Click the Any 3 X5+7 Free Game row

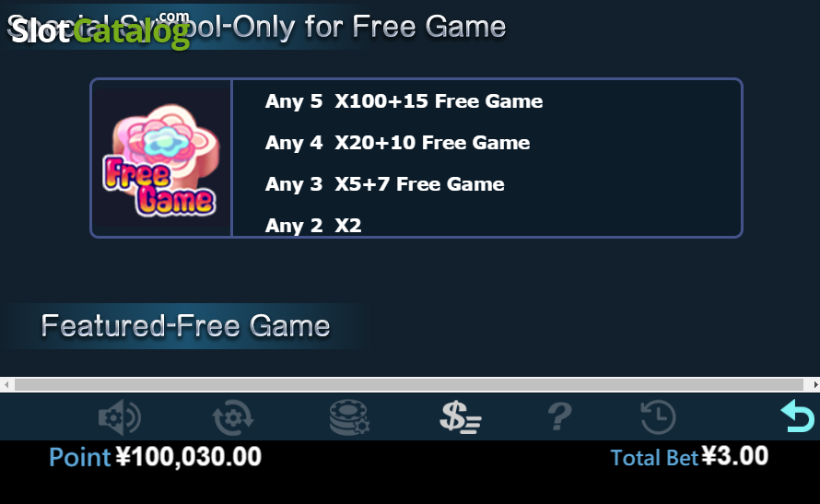tap(384, 184)
